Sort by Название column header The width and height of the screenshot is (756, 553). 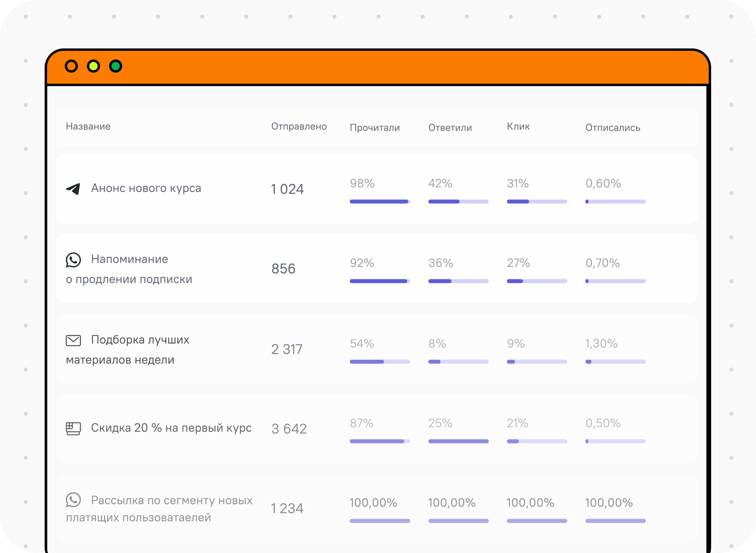point(88,126)
